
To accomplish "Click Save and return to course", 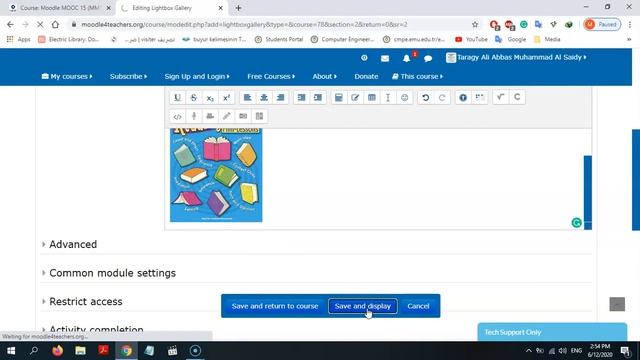I will (275, 306).
